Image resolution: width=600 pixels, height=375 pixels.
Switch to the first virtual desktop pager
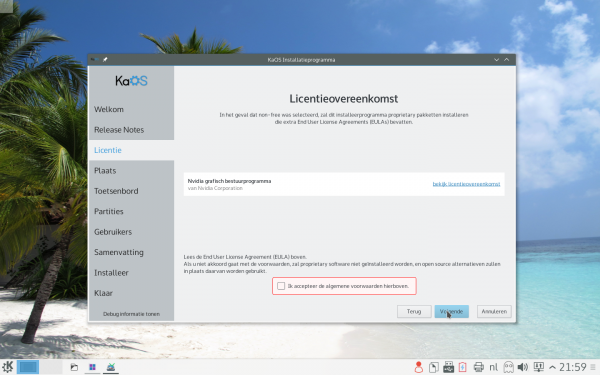click(28, 367)
